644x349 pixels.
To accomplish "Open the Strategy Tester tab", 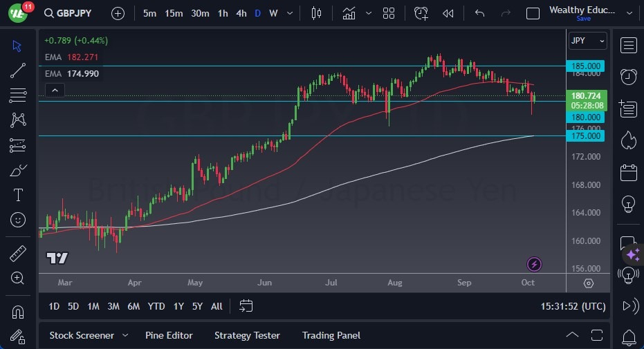I will point(247,335).
